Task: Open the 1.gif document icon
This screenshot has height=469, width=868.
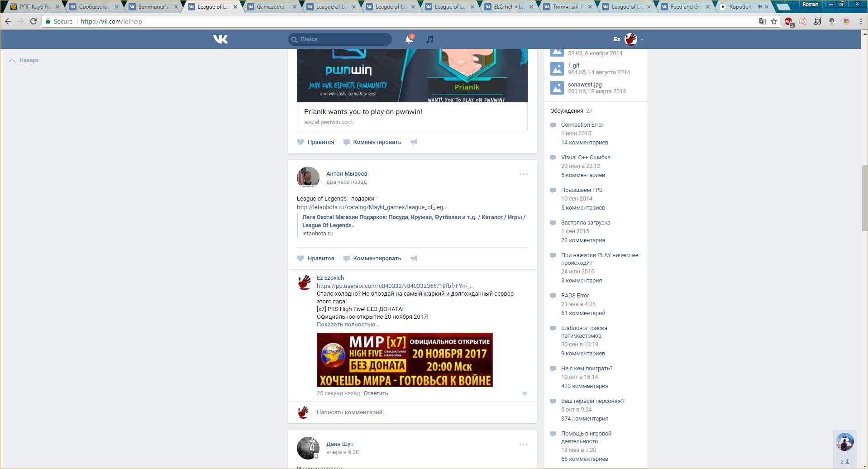Action: click(x=557, y=69)
